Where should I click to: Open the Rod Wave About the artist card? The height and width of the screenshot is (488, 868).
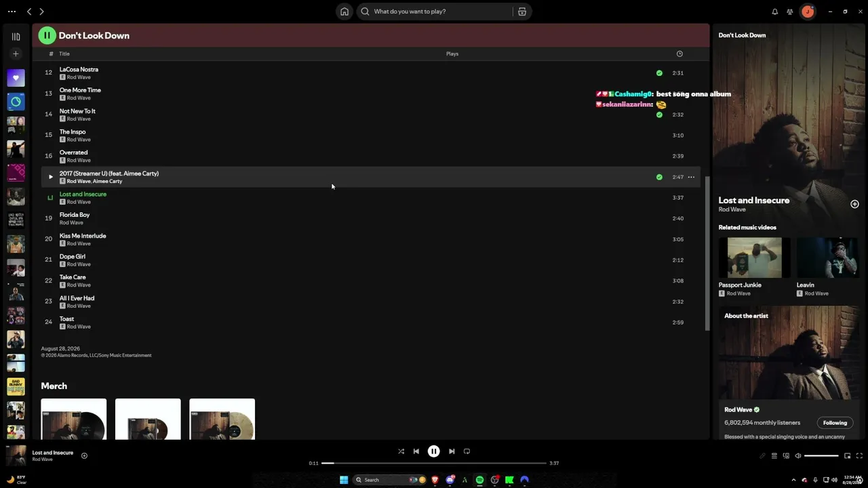click(789, 373)
